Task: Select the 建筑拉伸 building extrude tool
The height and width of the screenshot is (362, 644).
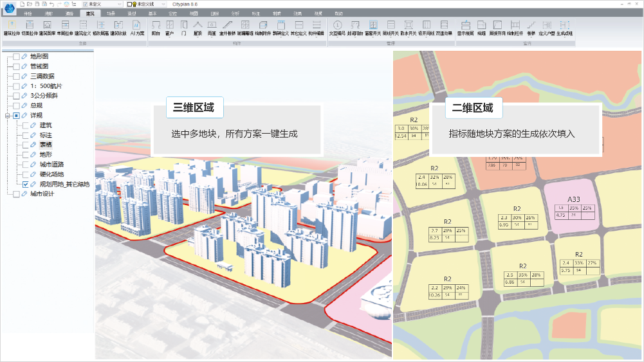Action: (12, 28)
